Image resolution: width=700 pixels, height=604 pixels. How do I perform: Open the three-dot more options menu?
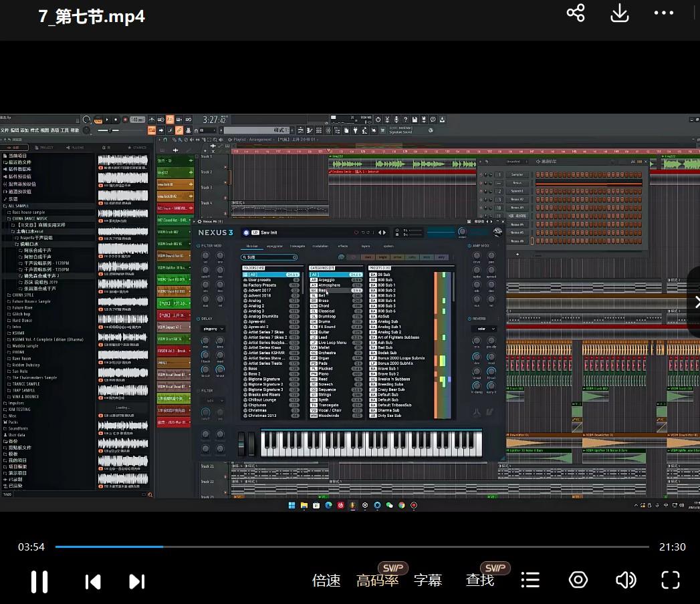coord(664,13)
